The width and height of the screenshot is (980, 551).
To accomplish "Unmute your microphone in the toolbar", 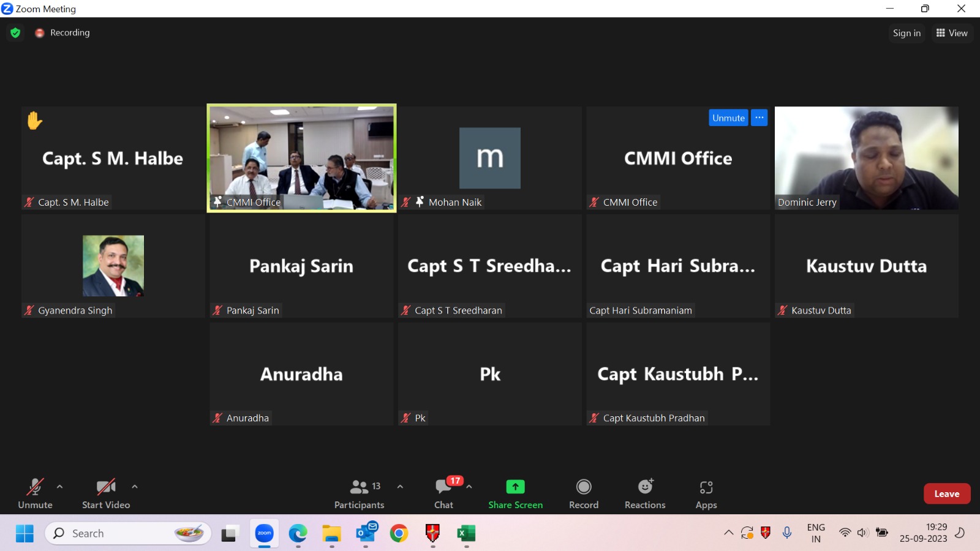I will [35, 493].
